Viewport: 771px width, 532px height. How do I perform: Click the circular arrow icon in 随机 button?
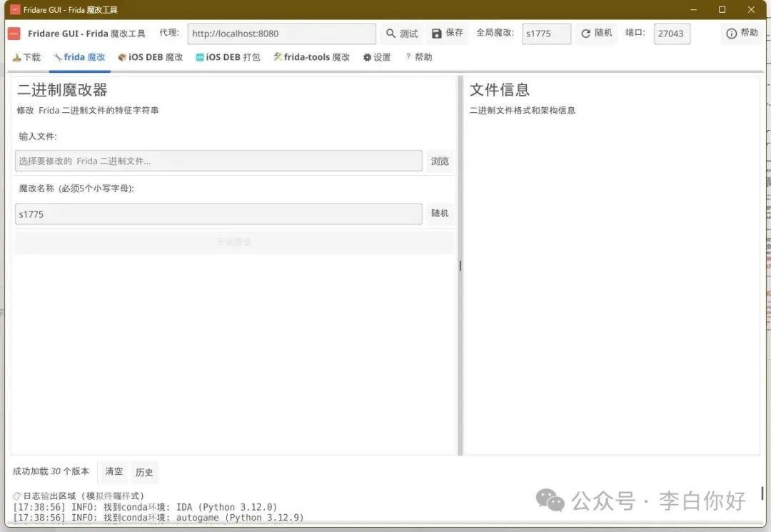click(585, 34)
